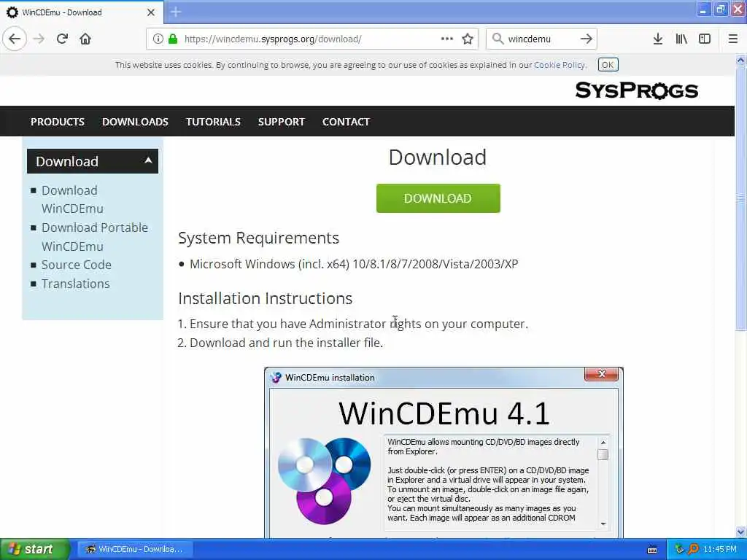Select the WinCDEmu - Download browser tab
Viewport: 747px width, 560px height.
82,12
